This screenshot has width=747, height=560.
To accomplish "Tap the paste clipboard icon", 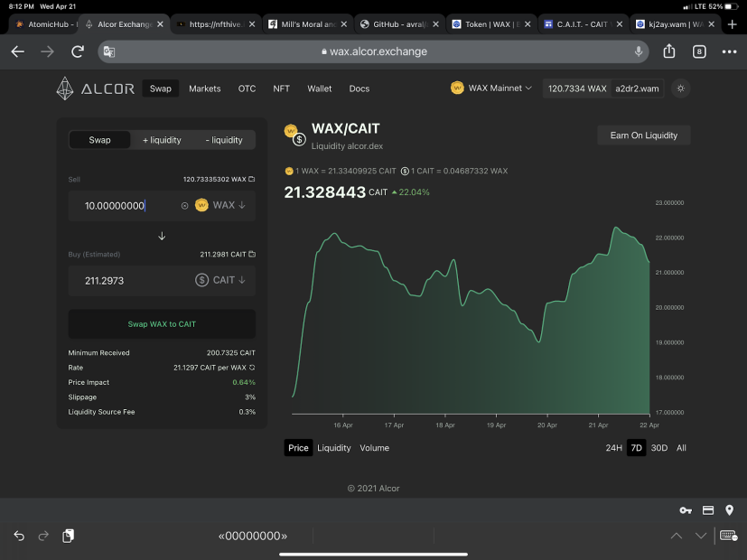I will coord(68,536).
